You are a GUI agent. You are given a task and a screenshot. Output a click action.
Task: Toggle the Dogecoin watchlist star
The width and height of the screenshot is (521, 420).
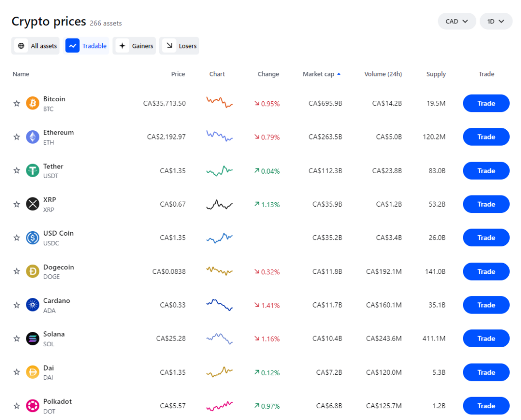coord(17,271)
